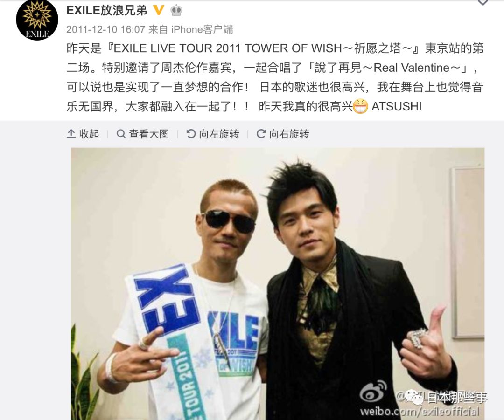This screenshot has height=420, width=504.
Task: View full image via the 查看大图 label
Action: (x=149, y=134)
